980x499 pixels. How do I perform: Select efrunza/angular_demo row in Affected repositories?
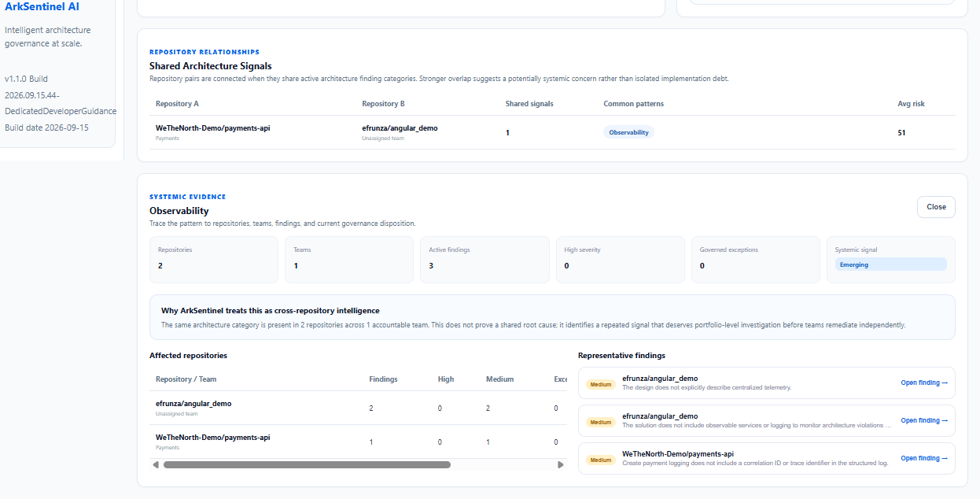pos(359,408)
